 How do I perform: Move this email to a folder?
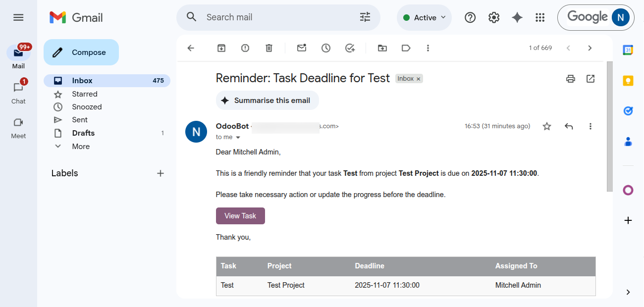[x=382, y=48]
